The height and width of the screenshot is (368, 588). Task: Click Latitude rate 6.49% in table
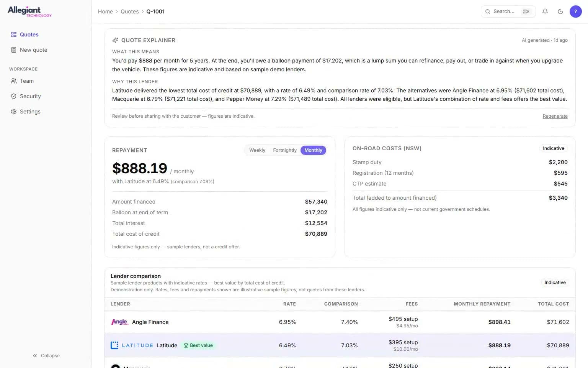287,345
